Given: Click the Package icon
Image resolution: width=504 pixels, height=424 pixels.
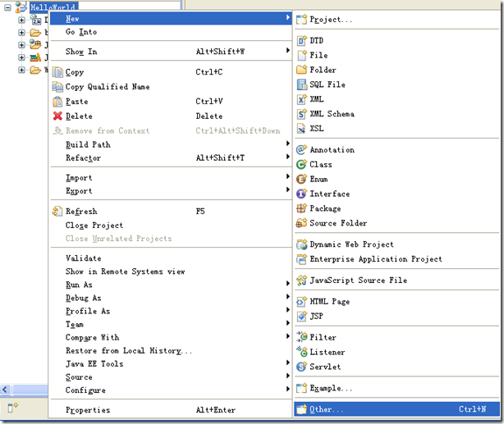Looking at the screenshot, I should [x=301, y=208].
